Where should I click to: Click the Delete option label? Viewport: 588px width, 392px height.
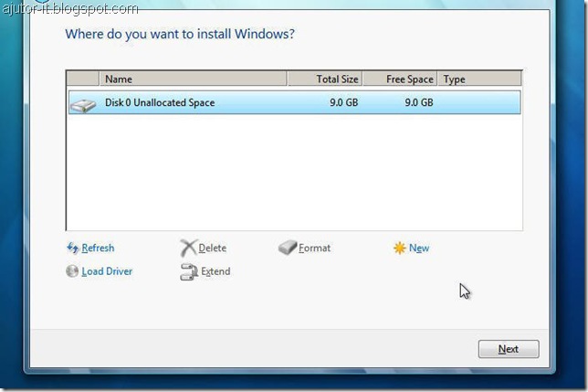click(x=212, y=248)
